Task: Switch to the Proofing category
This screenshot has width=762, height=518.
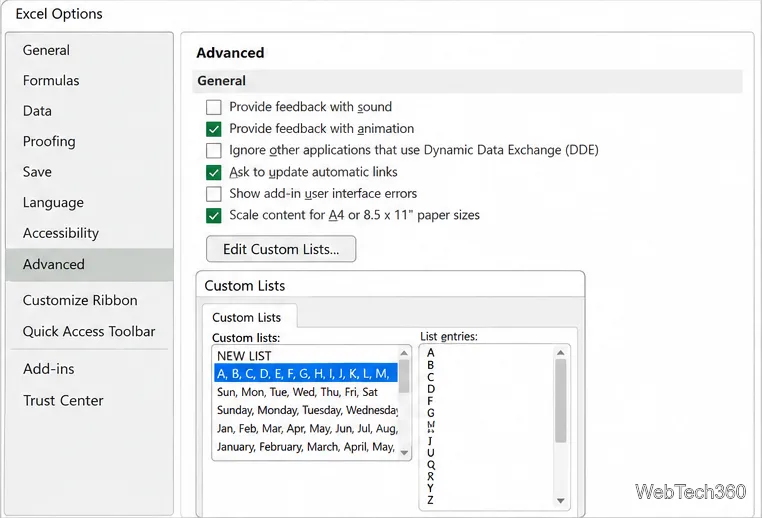Action: (x=49, y=141)
